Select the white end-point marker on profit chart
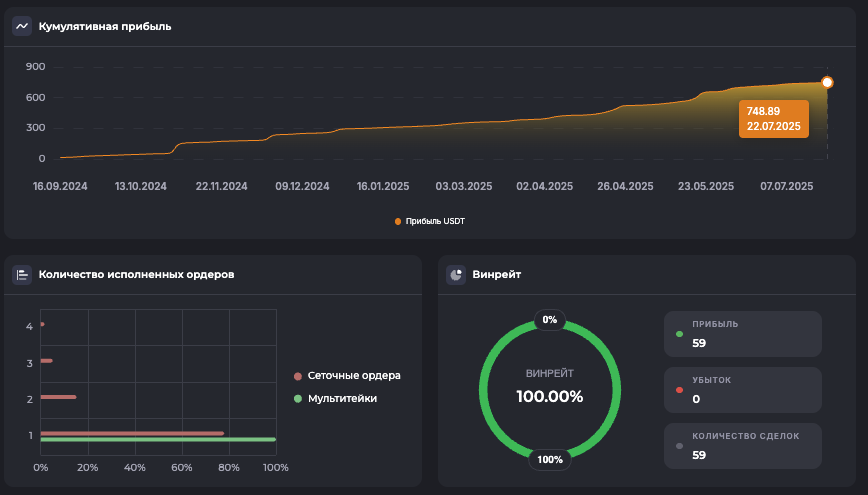868x495 pixels. pos(827,82)
